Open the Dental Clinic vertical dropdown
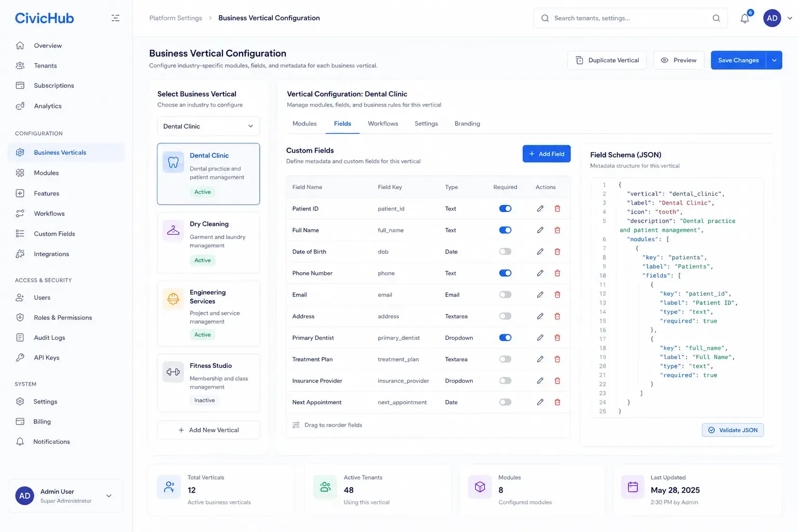Image resolution: width=798 pixels, height=532 pixels. [208, 126]
